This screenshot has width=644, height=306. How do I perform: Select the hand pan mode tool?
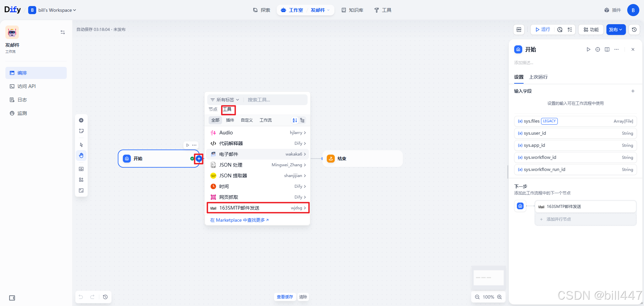(x=81, y=156)
